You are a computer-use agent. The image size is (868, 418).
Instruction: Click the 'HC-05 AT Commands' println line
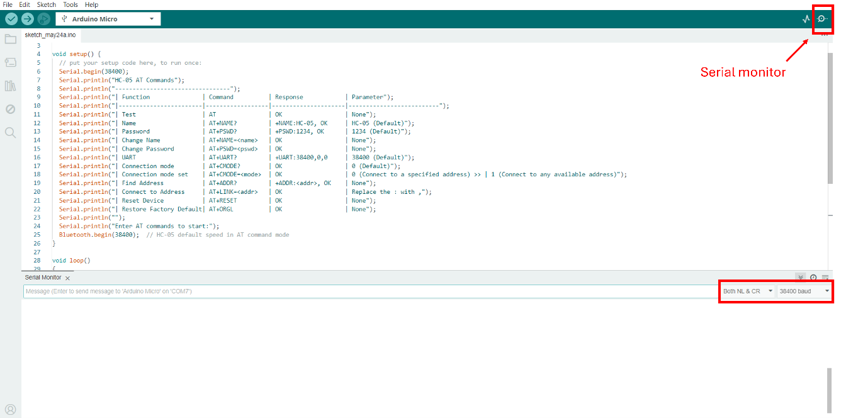pos(121,80)
